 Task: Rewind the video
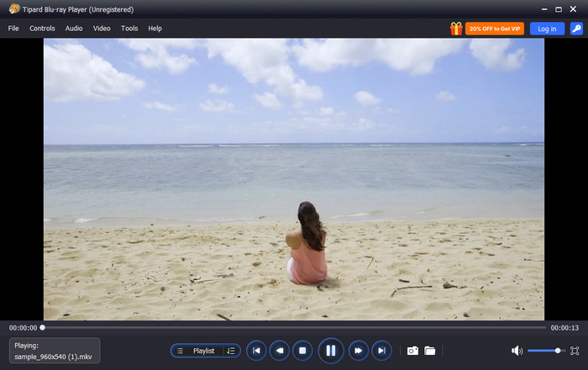(280, 351)
